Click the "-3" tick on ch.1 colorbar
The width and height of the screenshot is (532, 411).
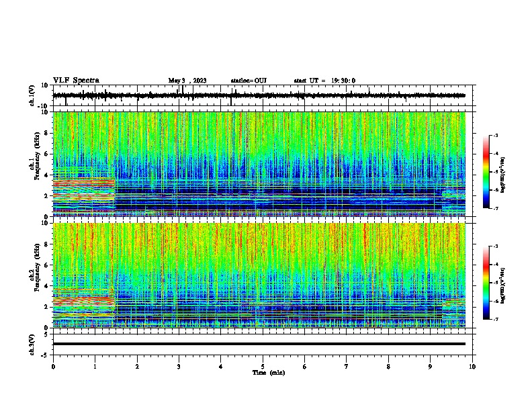(x=495, y=135)
